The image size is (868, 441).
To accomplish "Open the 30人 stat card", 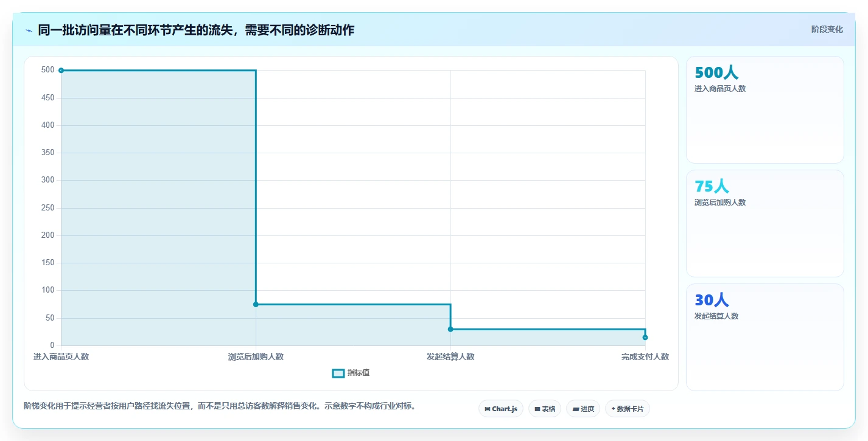I will [x=765, y=337].
